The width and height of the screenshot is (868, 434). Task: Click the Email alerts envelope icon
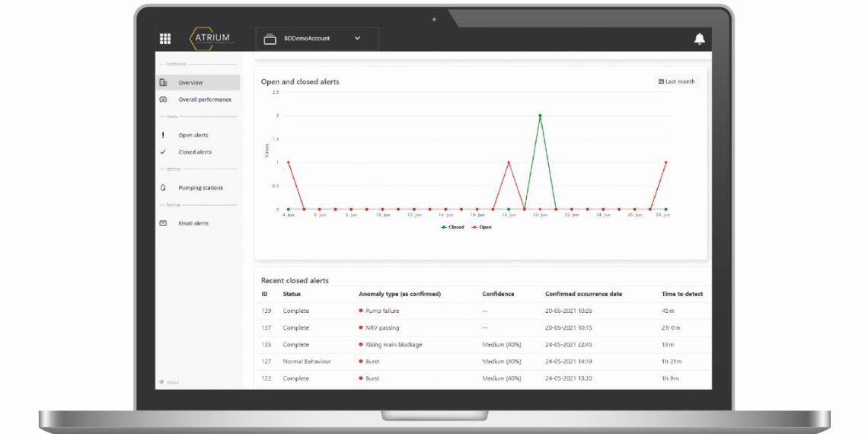[163, 224]
